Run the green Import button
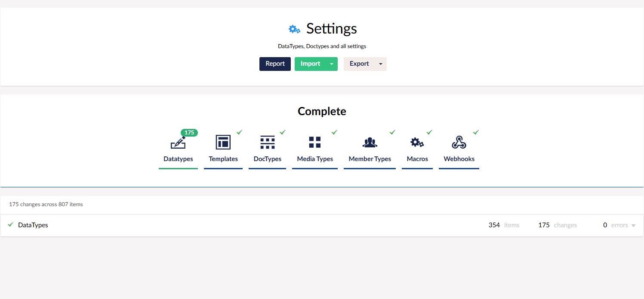The height and width of the screenshot is (299, 644). [x=310, y=64]
